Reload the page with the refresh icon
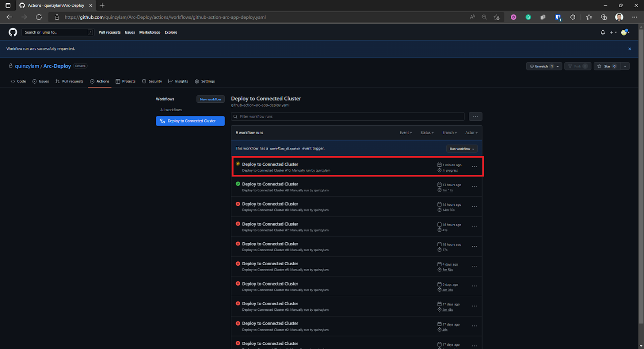This screenshot has width=644, height=349. (x=39, y=17)
